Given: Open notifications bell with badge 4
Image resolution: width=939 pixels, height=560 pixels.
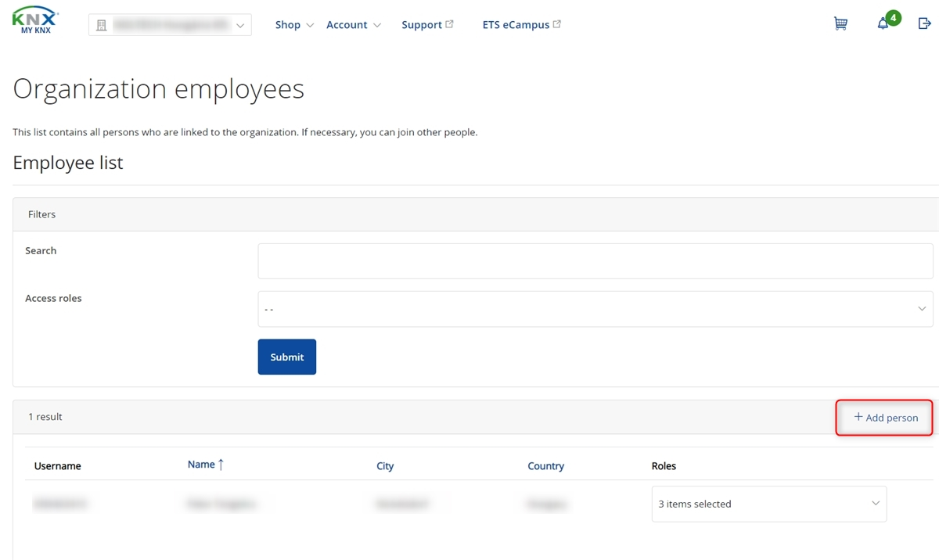Looking at the screenshot, I should click(883, 24).
